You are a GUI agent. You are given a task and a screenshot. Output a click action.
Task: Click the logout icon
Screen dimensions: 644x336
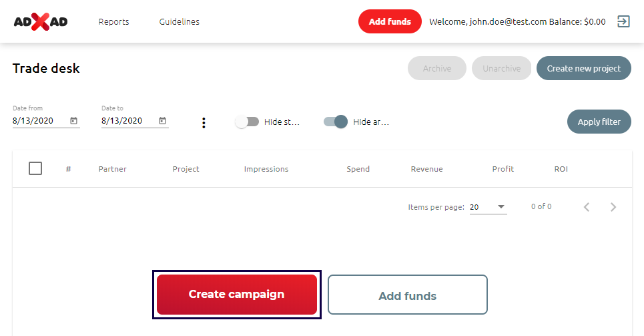623,21
